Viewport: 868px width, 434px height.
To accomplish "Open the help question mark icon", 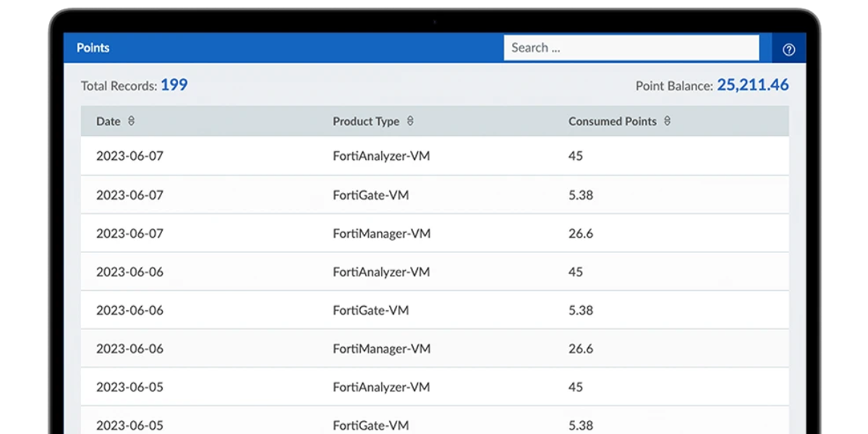I will [789, 49].
